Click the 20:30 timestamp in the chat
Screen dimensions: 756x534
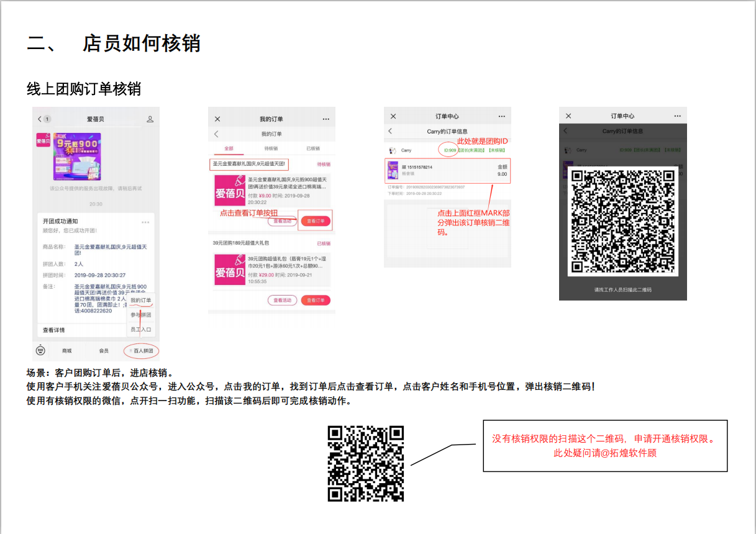point(96,204)
